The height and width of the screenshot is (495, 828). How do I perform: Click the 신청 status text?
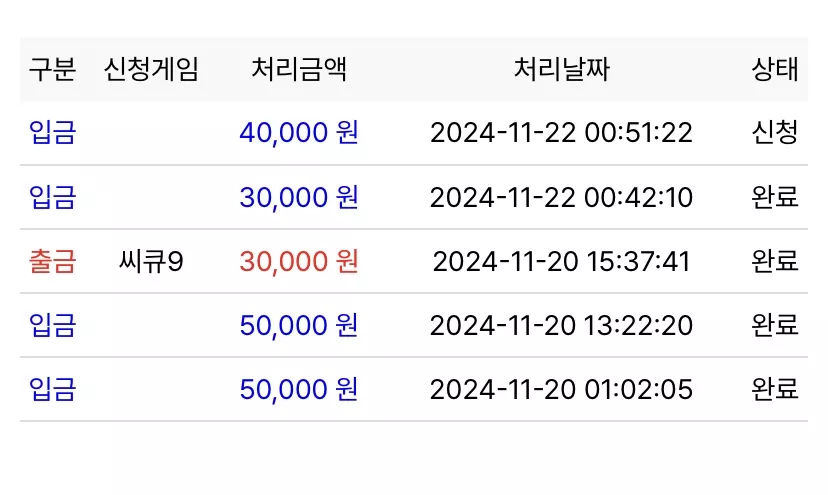775,132
